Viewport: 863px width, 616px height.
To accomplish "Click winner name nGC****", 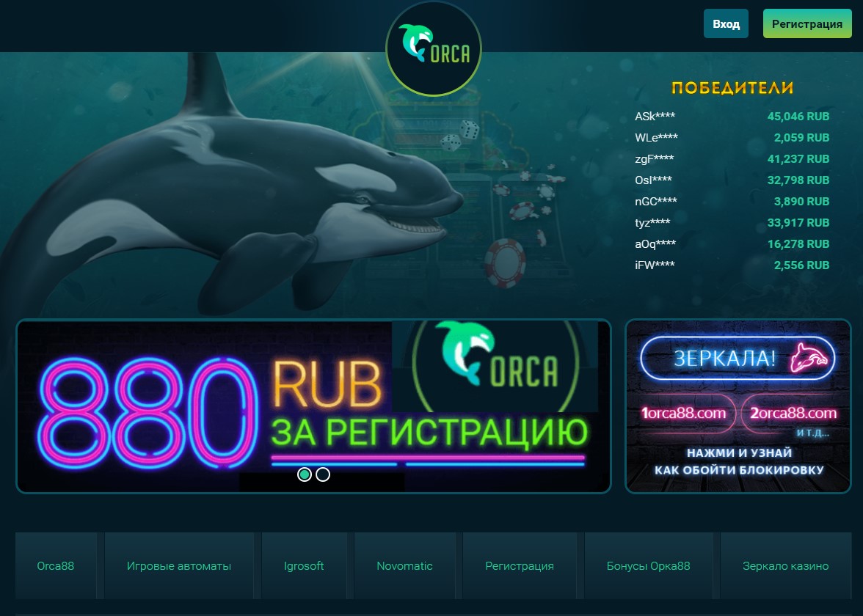I will [656, 201].
